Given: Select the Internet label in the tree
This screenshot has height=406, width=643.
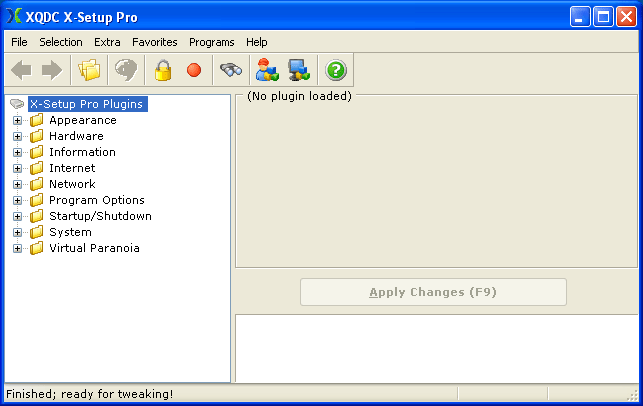Looking at the screenshot, I should [72, 168].
